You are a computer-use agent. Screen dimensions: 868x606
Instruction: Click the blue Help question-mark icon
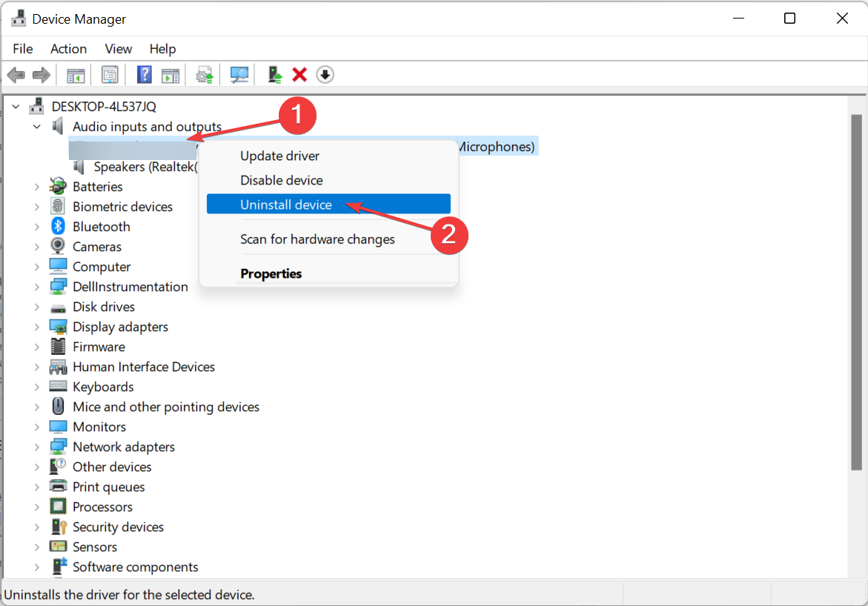[145, 75]
